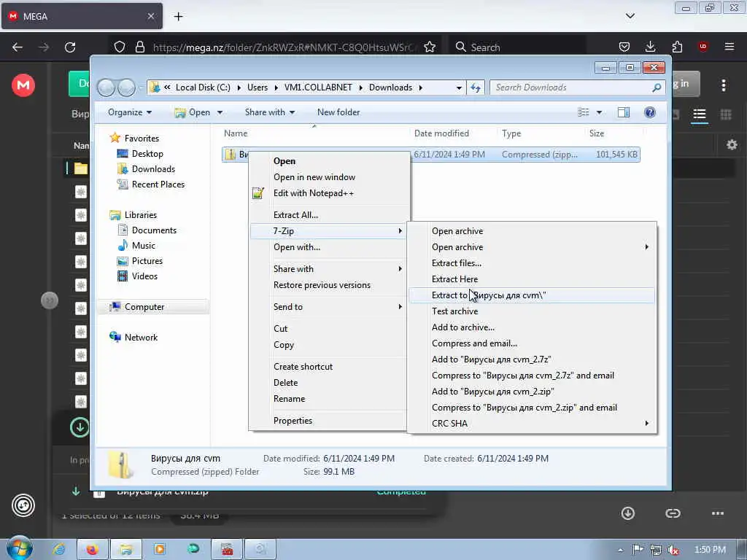Click the MEGA download circle icon at bottom right

click(x=628, y=513)
